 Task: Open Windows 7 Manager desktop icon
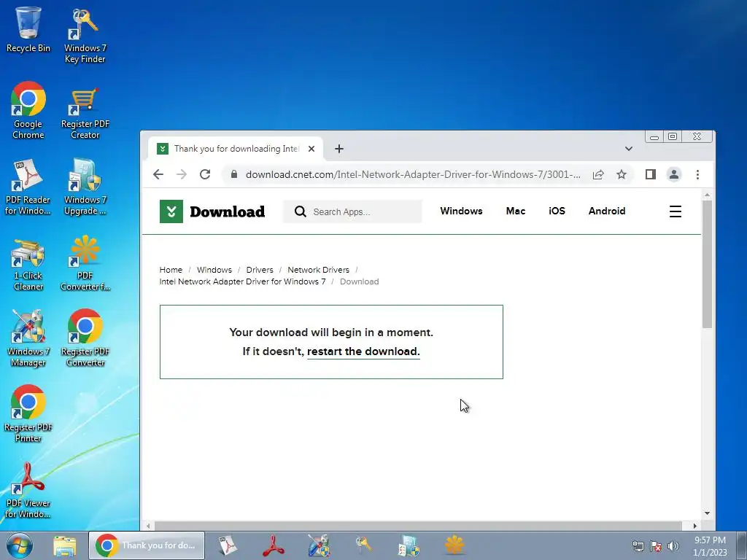coord(28,338)
